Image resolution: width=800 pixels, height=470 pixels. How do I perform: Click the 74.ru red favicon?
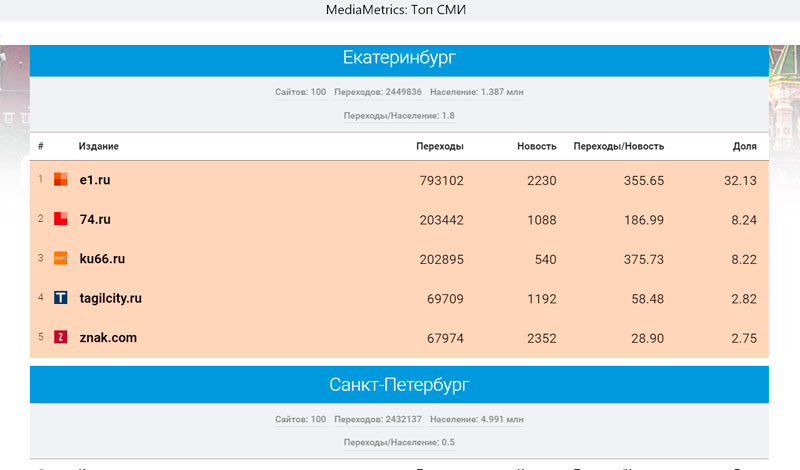click(x=61, y=219)
